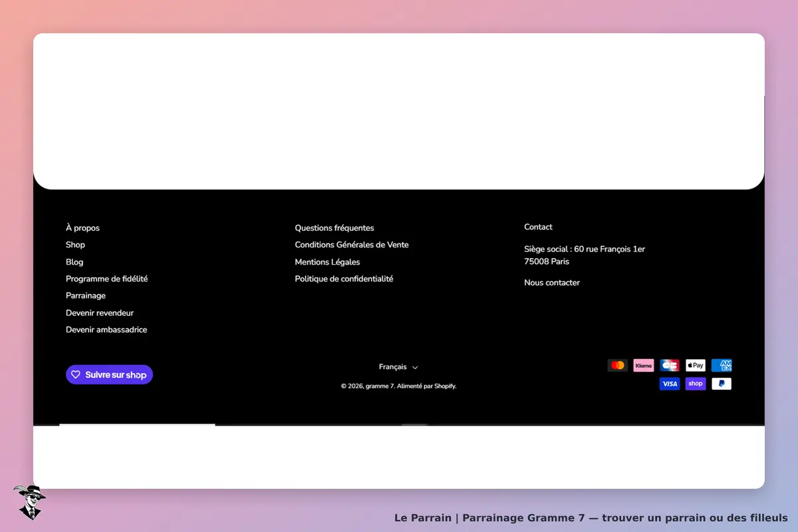Open the Français language dropdown
This screenshot has height=532, width=798.
(x=398, y=367)
